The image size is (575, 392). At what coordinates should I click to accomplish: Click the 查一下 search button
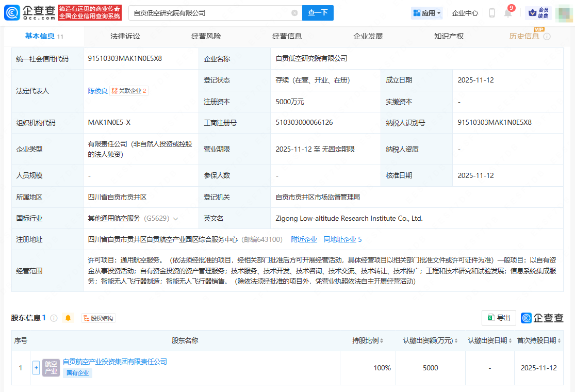click(x=318, y=13)
